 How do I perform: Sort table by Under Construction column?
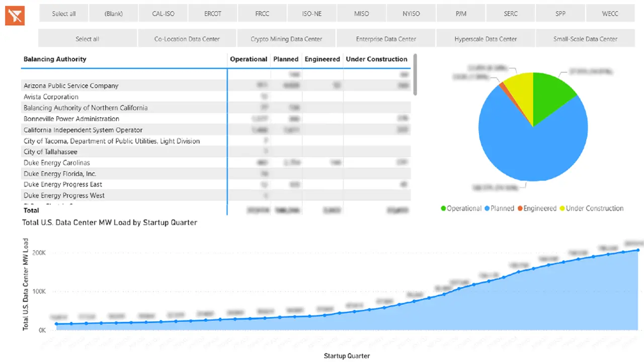(376, 59)
